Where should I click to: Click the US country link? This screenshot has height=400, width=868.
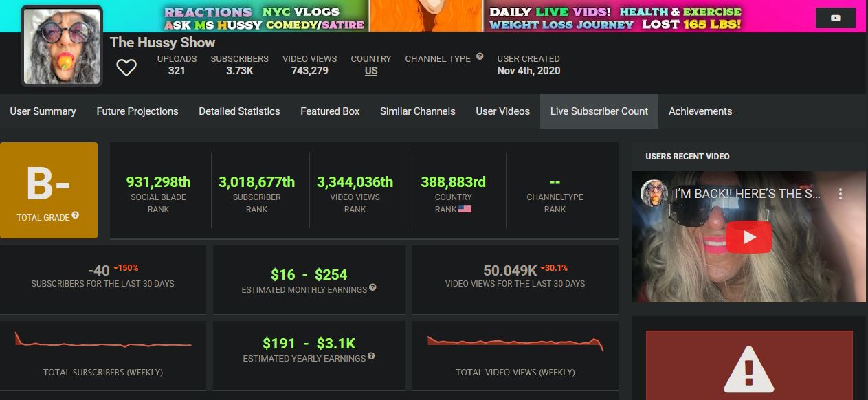click(x=371, y=71)
